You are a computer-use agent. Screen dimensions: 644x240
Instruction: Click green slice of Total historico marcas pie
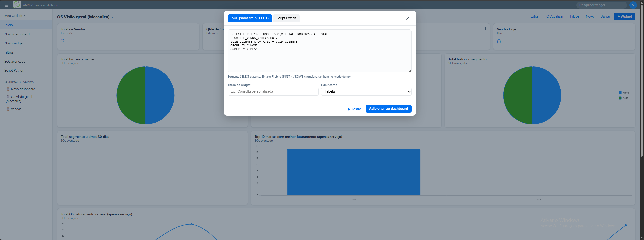(x=131, y=95)
